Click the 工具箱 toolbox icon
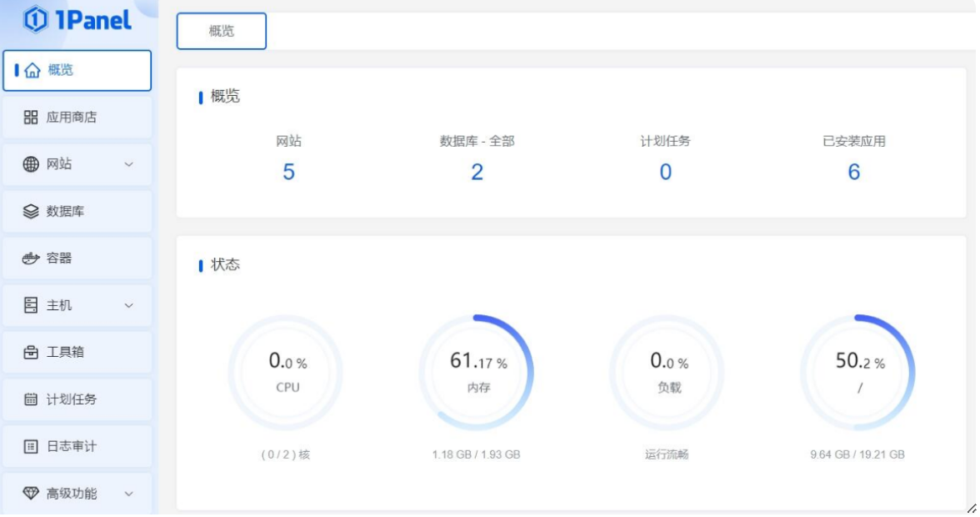The width and height of the screenshot is (980, 517). [x=31, y=353]
